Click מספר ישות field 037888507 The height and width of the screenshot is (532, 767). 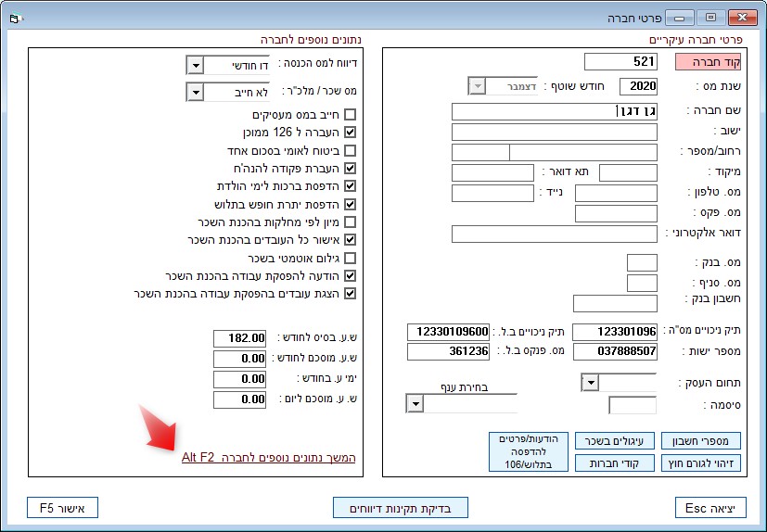click(615, 351)
